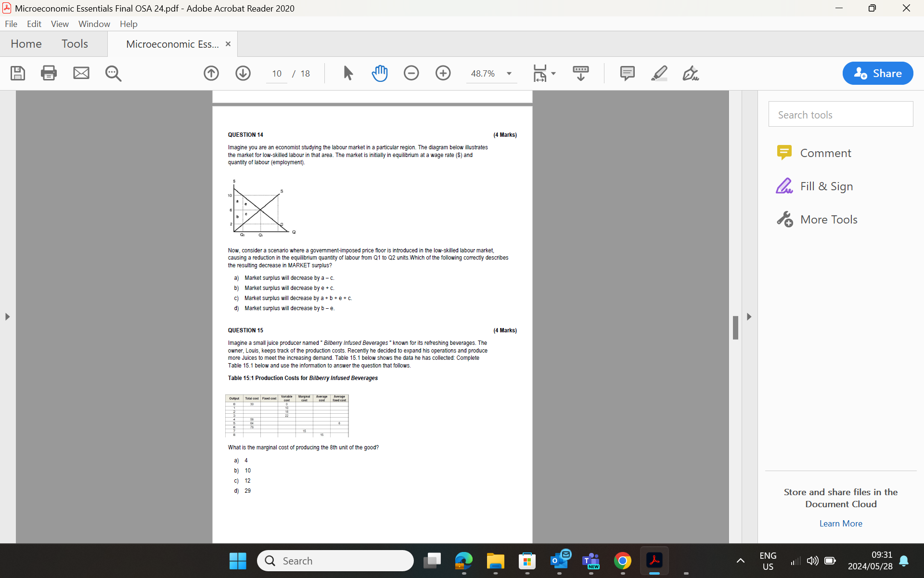The width and height of the screenshot is (924, 578).
Task: Email the document as an attachment
Action: tap(81, 73)
